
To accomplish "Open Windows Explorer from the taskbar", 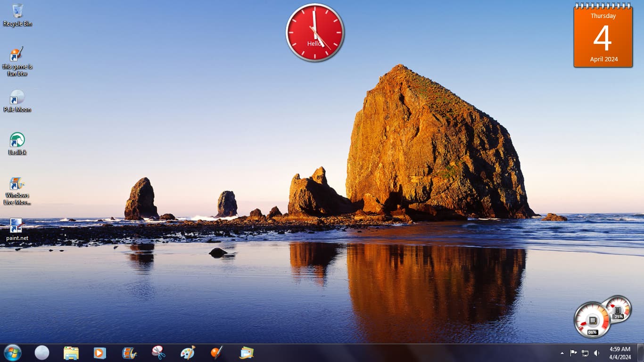I will pos(71,353).
